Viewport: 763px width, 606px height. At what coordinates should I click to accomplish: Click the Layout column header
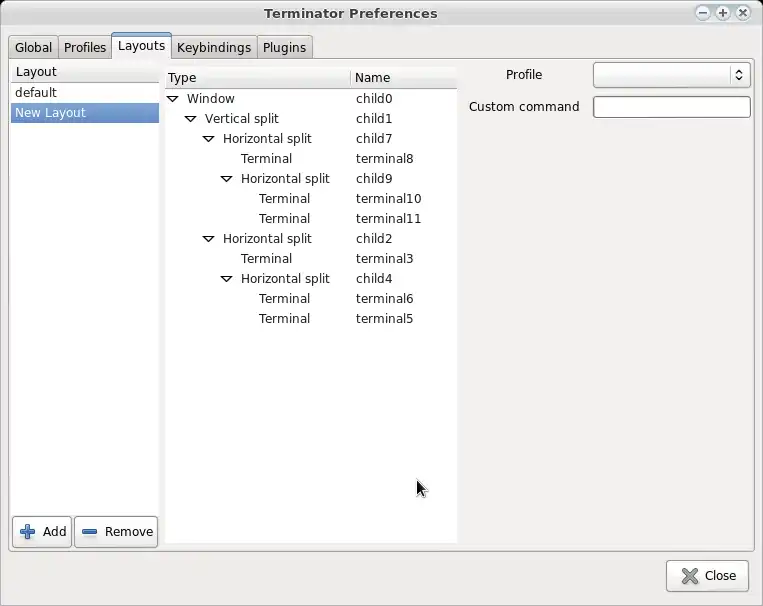point(85,72)
